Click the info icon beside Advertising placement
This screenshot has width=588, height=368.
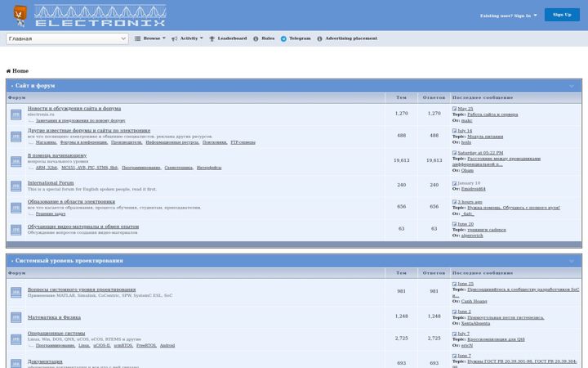click(x=319, y=38)
